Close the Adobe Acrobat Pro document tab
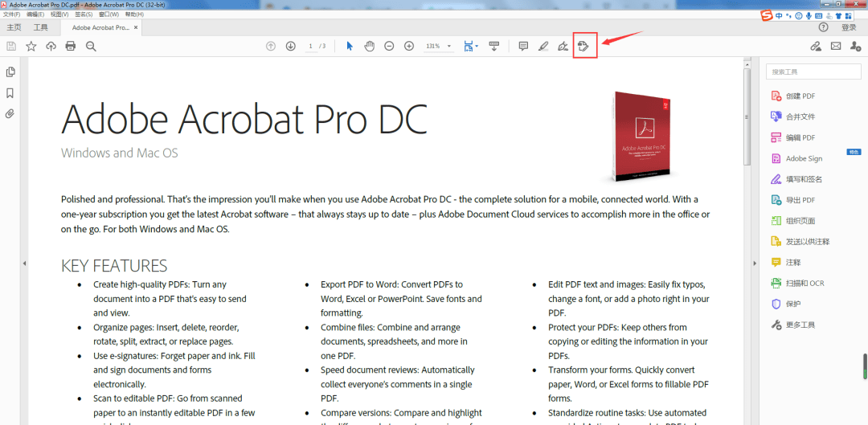 coord(136,27)
